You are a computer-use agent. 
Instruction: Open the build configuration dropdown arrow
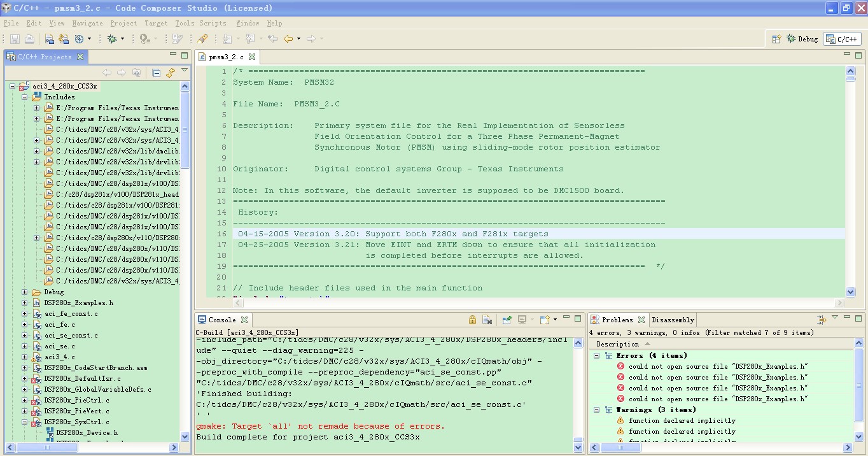[x=89, y=39]
